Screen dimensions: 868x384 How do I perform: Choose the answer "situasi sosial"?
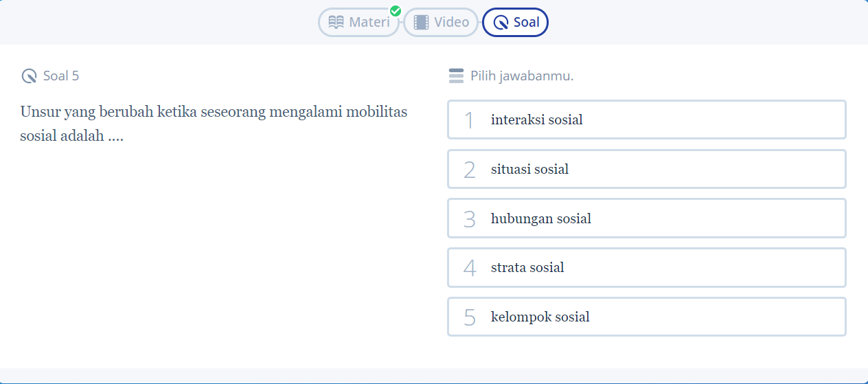tap(529, 169)
